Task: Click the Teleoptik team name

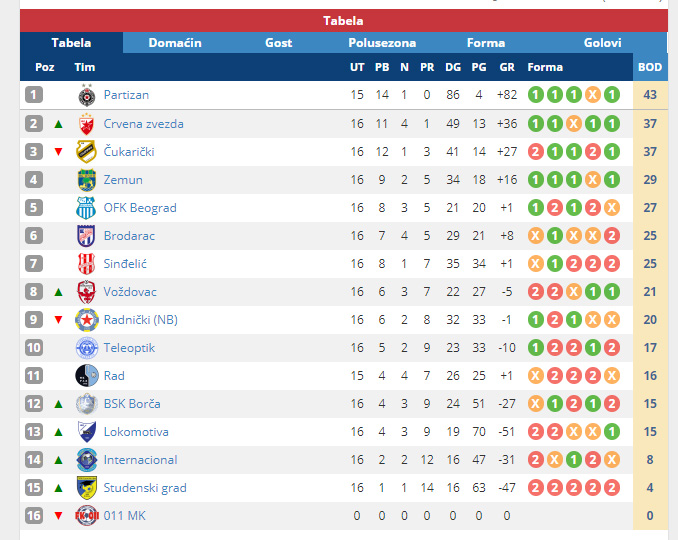Action: tap(129, 348)
